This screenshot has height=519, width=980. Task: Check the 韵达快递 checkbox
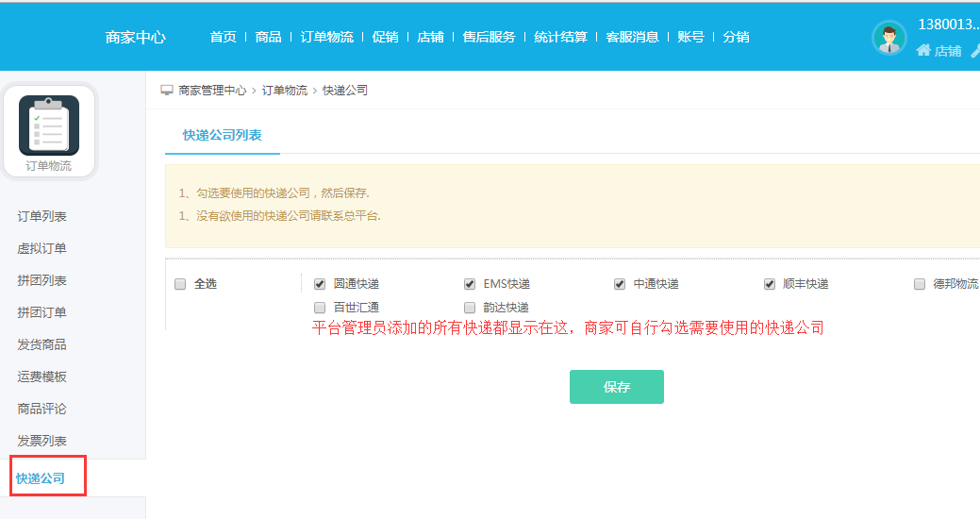pyautogui.click(x=470, y=308)
